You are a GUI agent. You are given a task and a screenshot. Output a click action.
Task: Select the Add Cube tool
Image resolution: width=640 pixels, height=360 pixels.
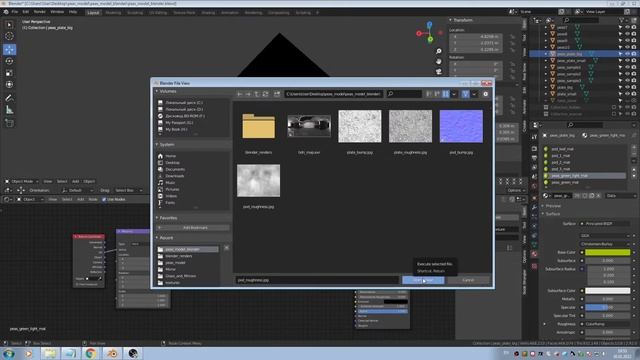[x=9, y=123]
